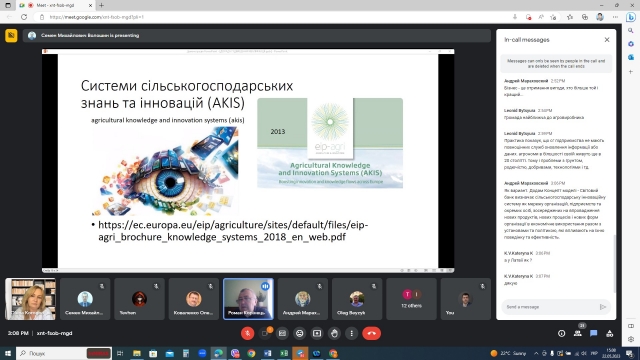The height and width of the screenshot is (360, 640).
Task: Close the Meet browser tab
Action: tap(90, 5)
